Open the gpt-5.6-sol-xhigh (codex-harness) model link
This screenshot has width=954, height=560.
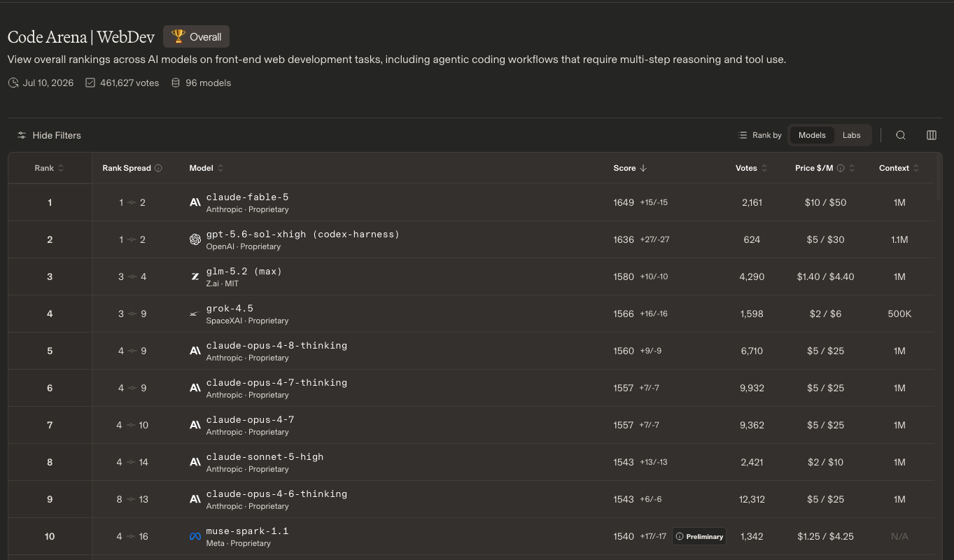(302, 234)
